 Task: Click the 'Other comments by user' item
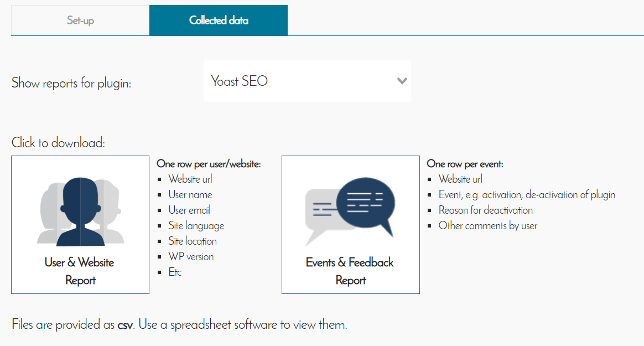tap(488, 226)
